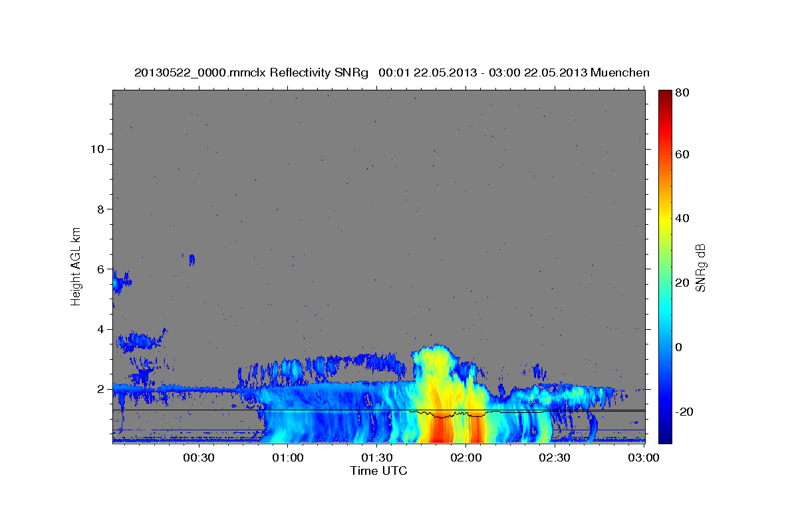798x532 pixels.
Task: Click the 'Height AGL km' axis label
Action: tap(76, 267)
